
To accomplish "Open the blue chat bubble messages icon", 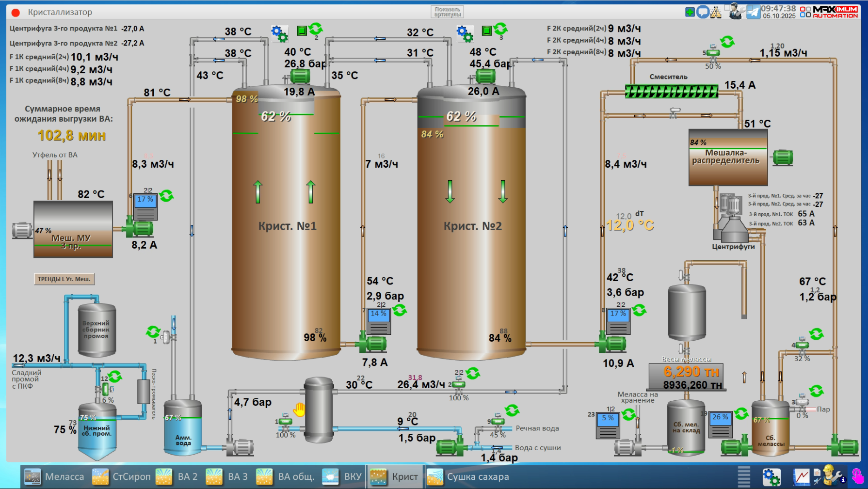I will [703, 12].
